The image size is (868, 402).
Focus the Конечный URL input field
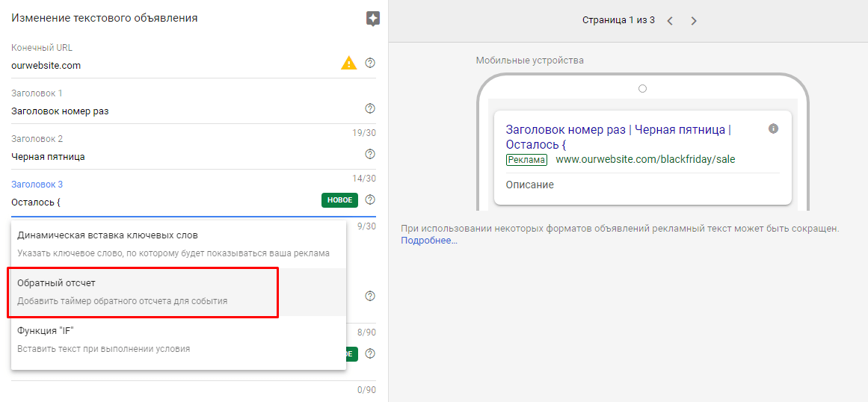coord(164,65)
